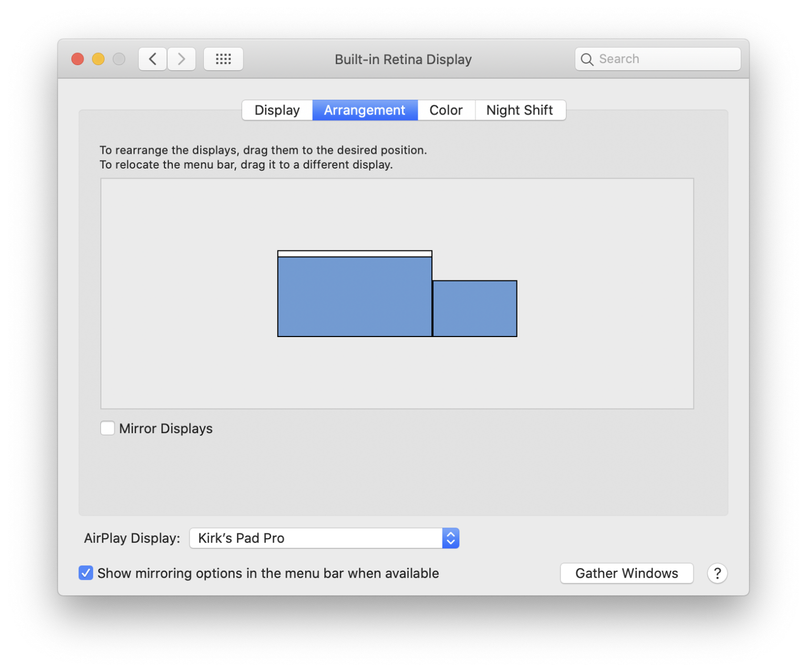
Task: Open the Show All preferences grid icon
Action: [x=223, y=59]
